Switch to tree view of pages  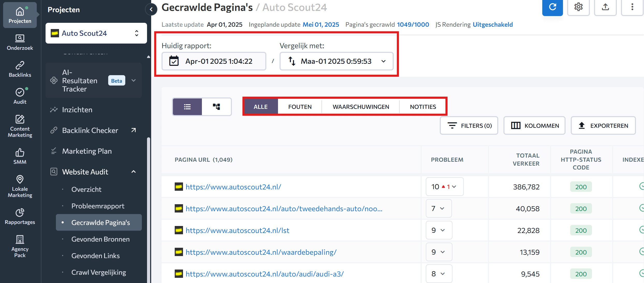click(x=216, y=107)
